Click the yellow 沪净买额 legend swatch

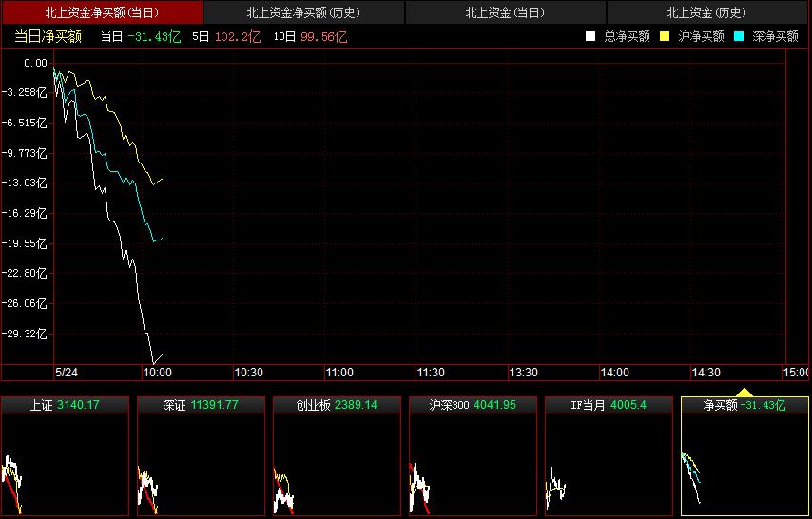tap(665, 36)
